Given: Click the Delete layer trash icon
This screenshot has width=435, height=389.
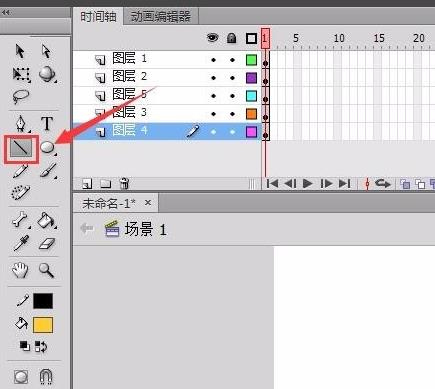Looking at the screenshot, I should tap(124, 184).
